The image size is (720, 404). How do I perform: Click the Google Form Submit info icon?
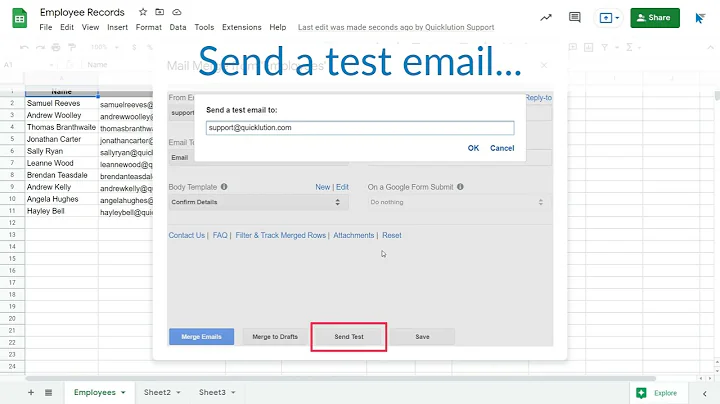tap(460, 187)
